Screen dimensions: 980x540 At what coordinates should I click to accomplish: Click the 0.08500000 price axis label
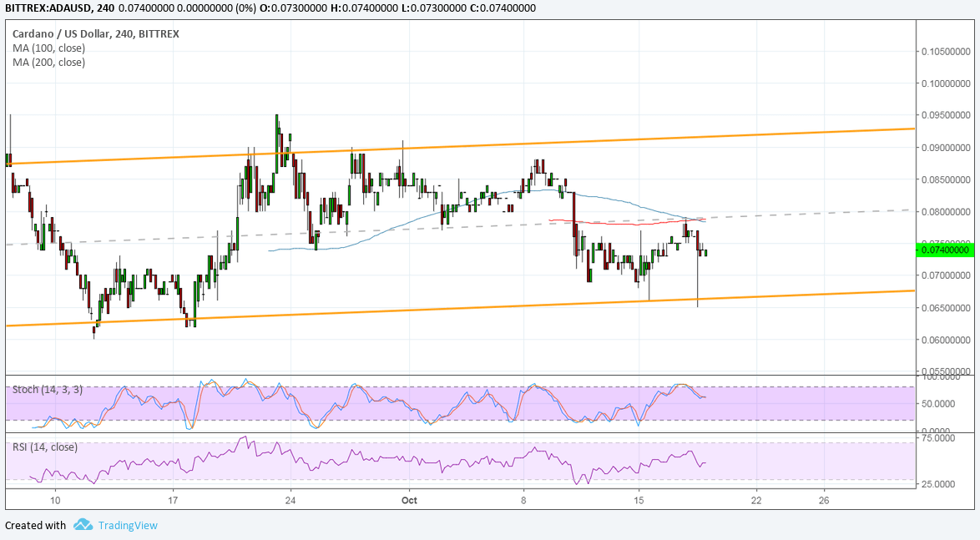(x=946, y=179)
